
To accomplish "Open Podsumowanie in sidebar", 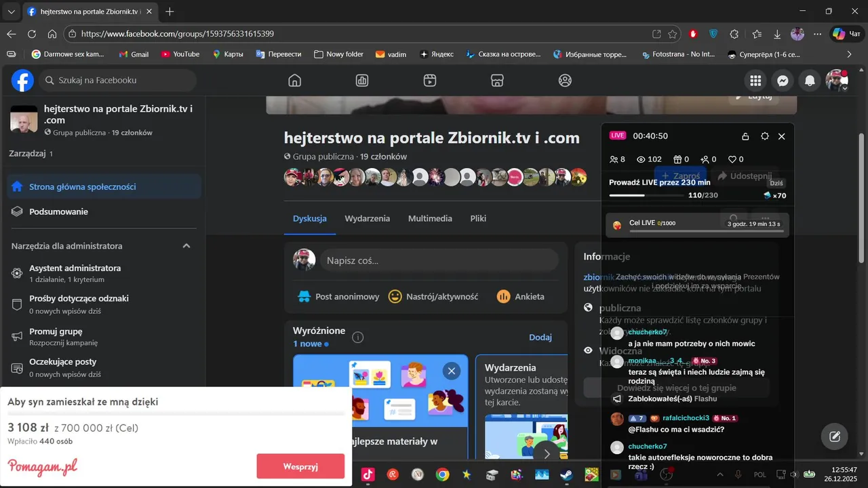I will click(104, 211).
